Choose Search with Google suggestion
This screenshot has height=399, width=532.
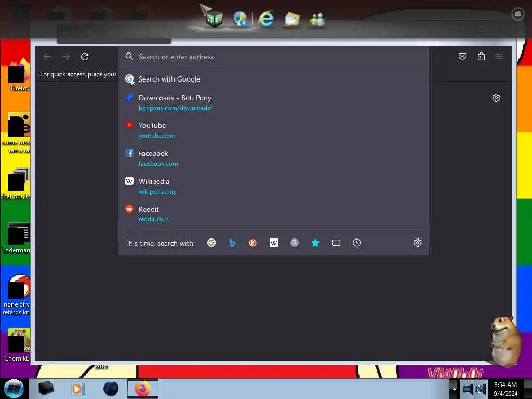point(273,79)
